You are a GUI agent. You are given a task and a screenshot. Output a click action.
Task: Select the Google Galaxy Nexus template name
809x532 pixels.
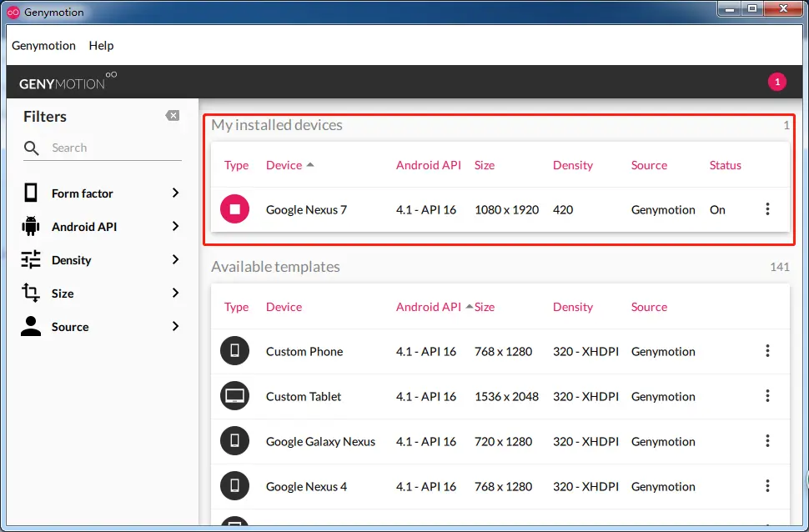click(320, 442)
